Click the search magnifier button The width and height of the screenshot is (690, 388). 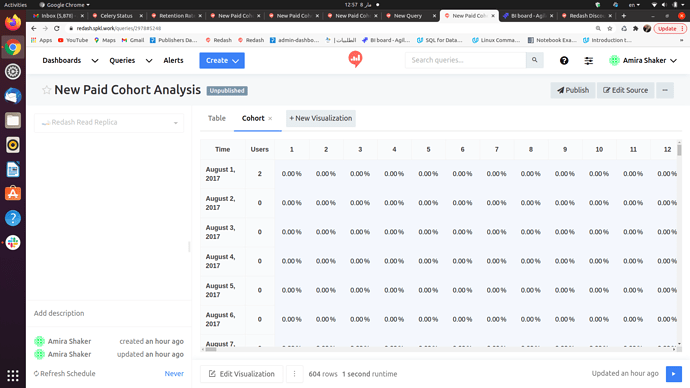click(x=534, y=60)
